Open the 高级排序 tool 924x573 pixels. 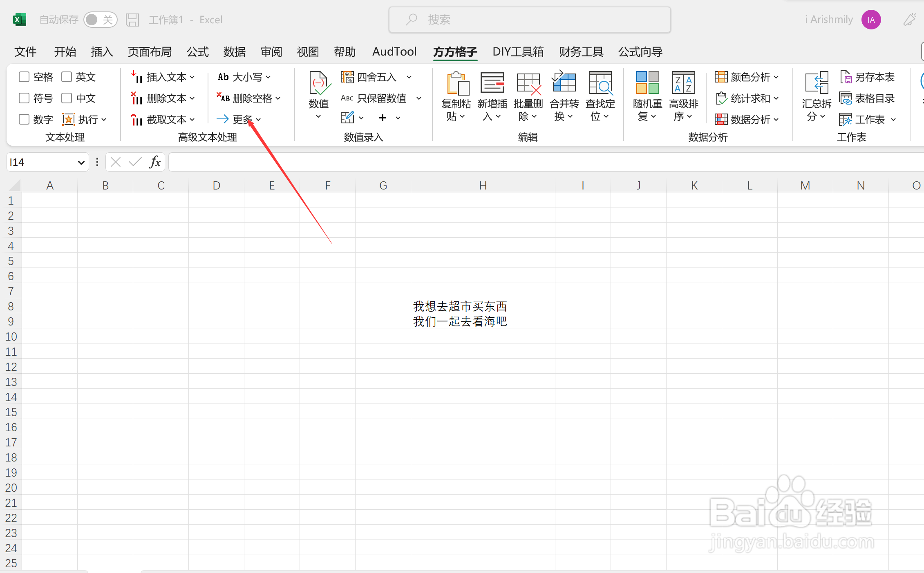683,96
